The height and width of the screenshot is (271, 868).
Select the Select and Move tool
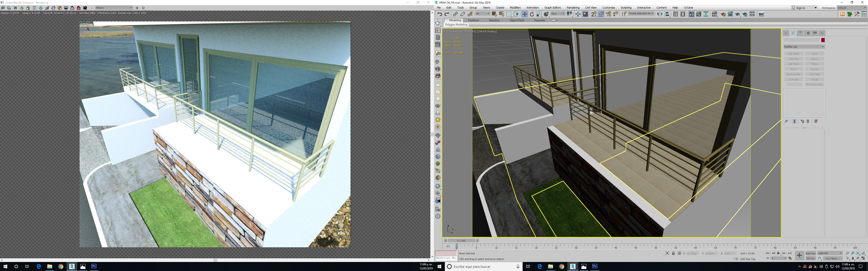tap(525, 14)
